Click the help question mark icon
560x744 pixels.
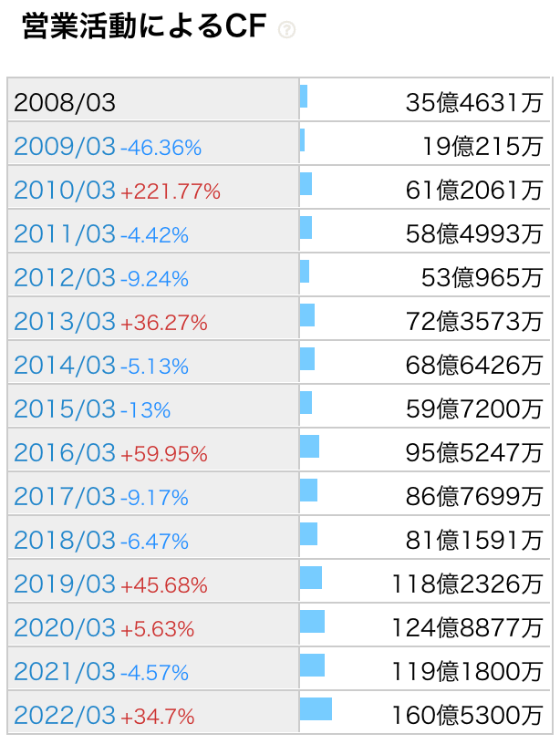286,30
